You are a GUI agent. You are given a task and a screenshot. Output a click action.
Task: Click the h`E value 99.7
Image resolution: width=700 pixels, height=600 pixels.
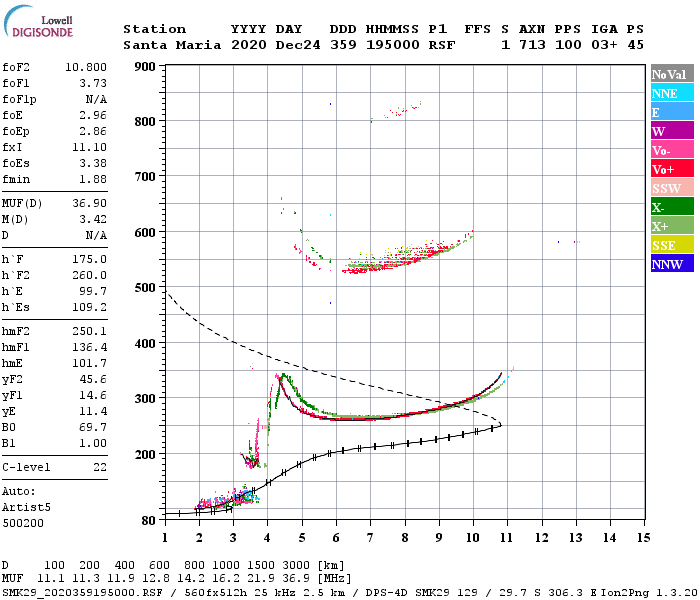tap(93, 292)
